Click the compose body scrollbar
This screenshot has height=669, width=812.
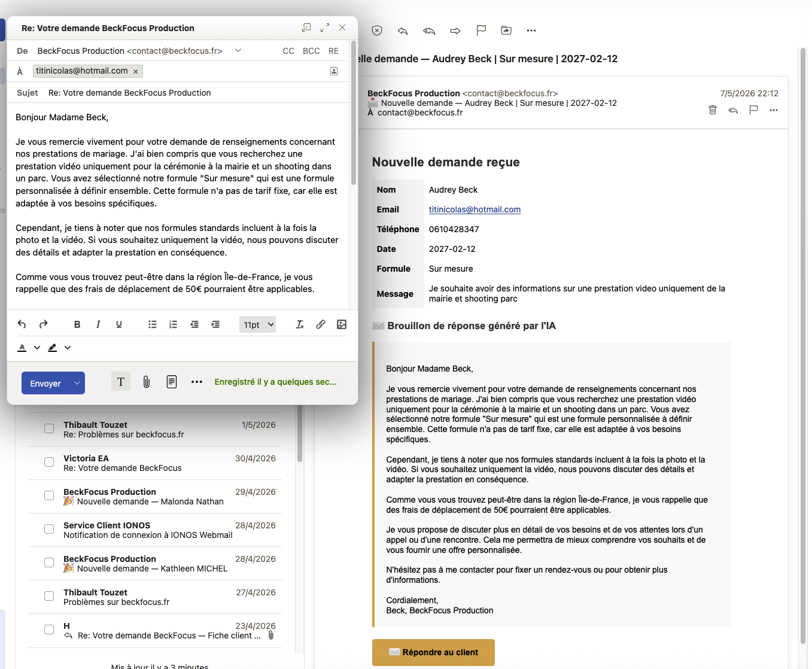[354, 112]
